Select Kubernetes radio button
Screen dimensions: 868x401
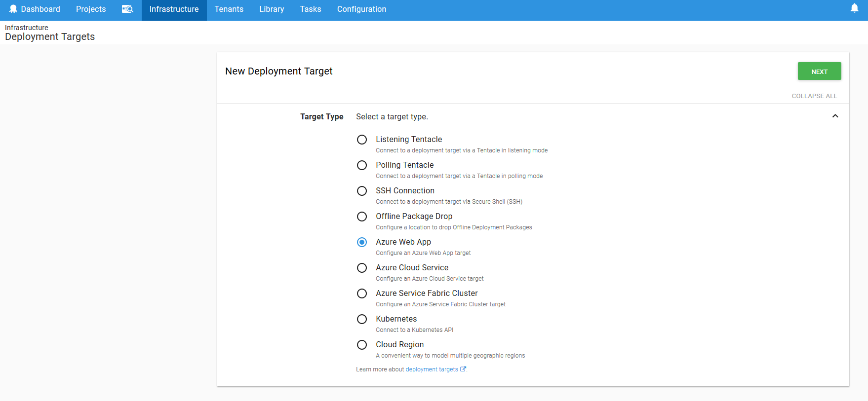coord(362,319)
